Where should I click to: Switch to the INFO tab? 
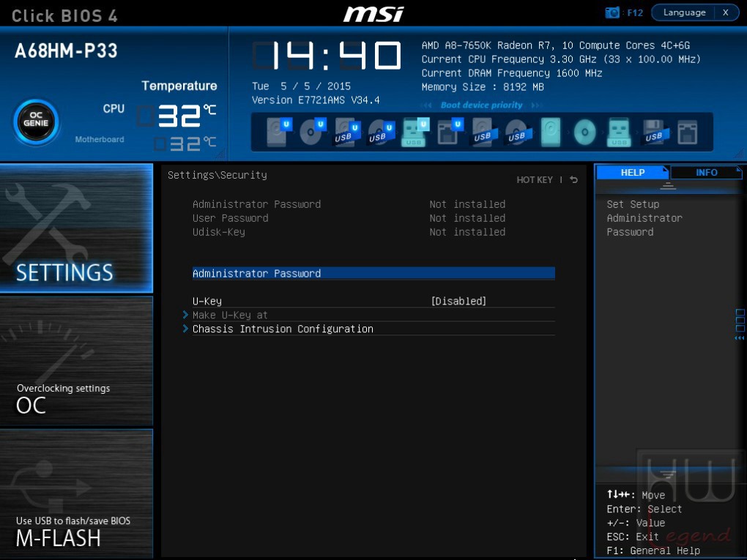(707, 172)
